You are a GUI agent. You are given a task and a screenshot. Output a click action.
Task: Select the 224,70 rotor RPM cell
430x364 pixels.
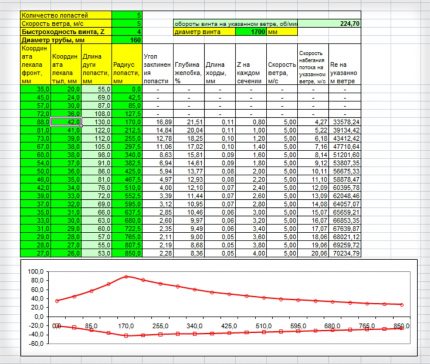[329, 24]
